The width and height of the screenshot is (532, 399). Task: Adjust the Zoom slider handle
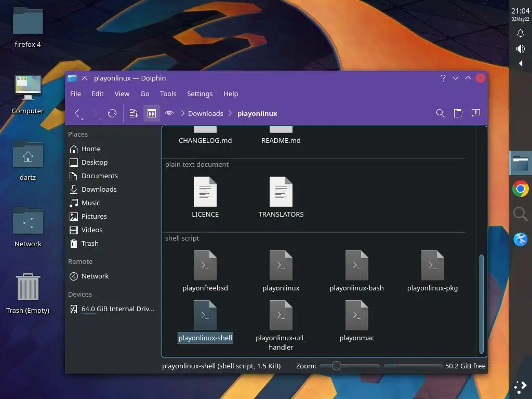pyautogui.click(x=336, y=366)
